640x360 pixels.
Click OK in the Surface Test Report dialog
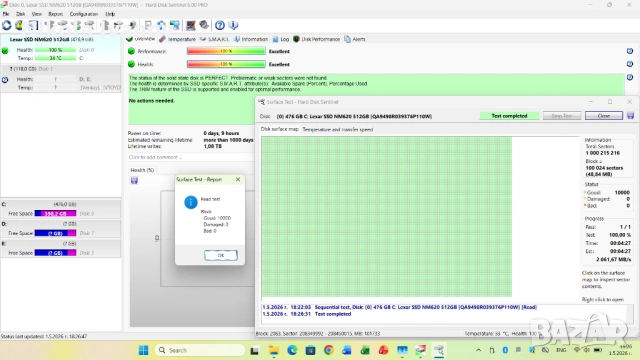220,255
